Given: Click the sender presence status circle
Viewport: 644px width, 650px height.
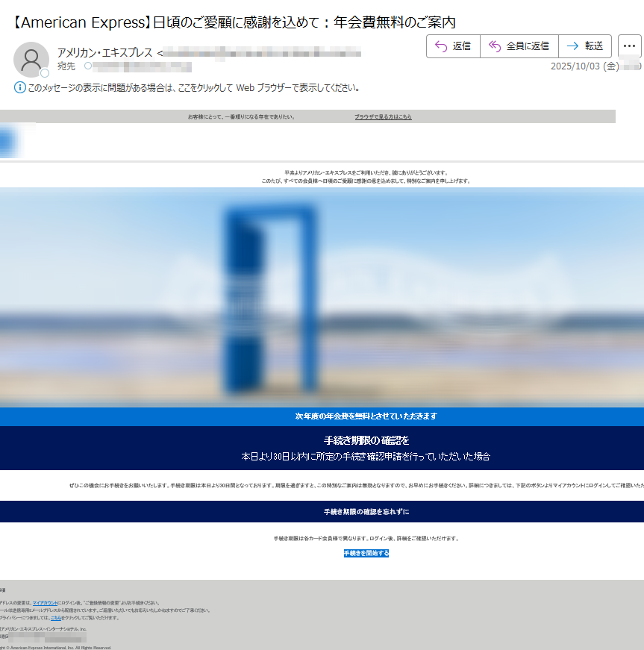Looking at the screenshot, I should (x=45, y=73).
